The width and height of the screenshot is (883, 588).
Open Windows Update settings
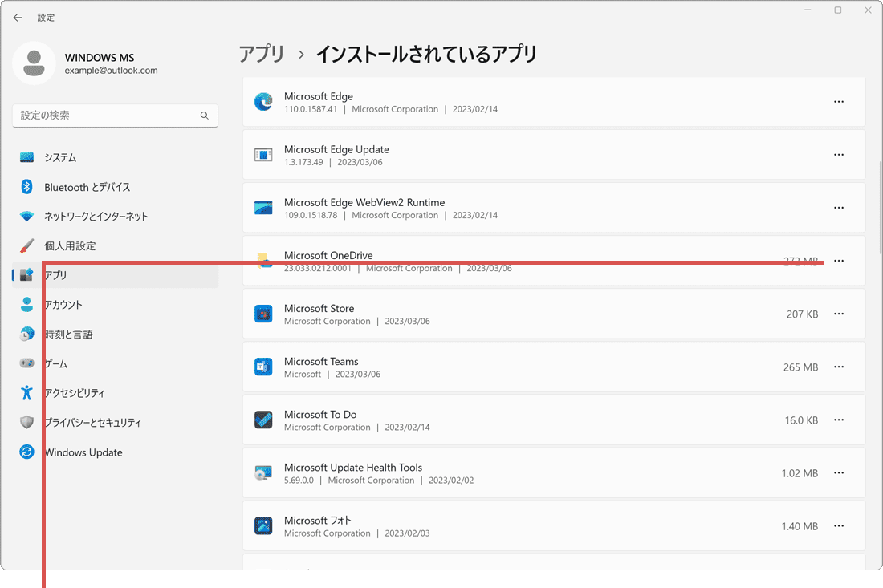coord(115,452)
